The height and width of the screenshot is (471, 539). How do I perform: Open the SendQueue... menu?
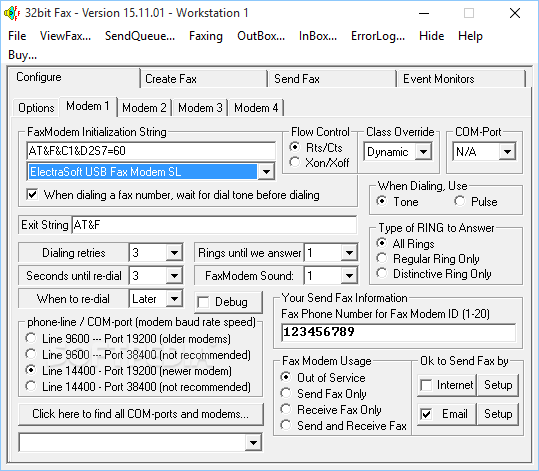tap(140, 36)
